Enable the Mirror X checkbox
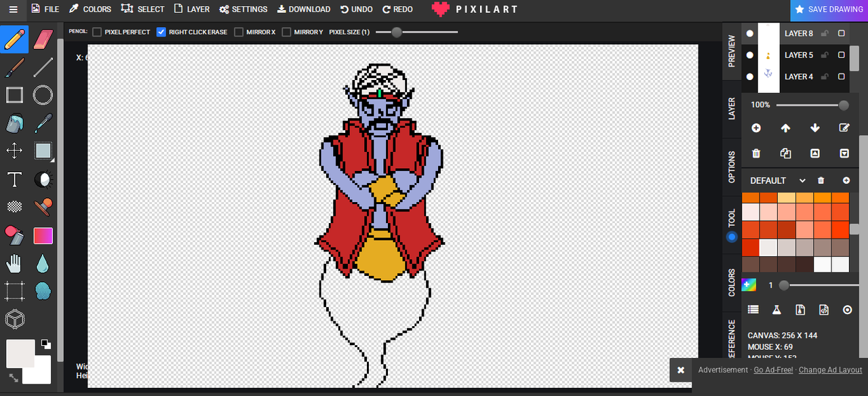This screenshot has width=868, height=396. tap(239, 32)
